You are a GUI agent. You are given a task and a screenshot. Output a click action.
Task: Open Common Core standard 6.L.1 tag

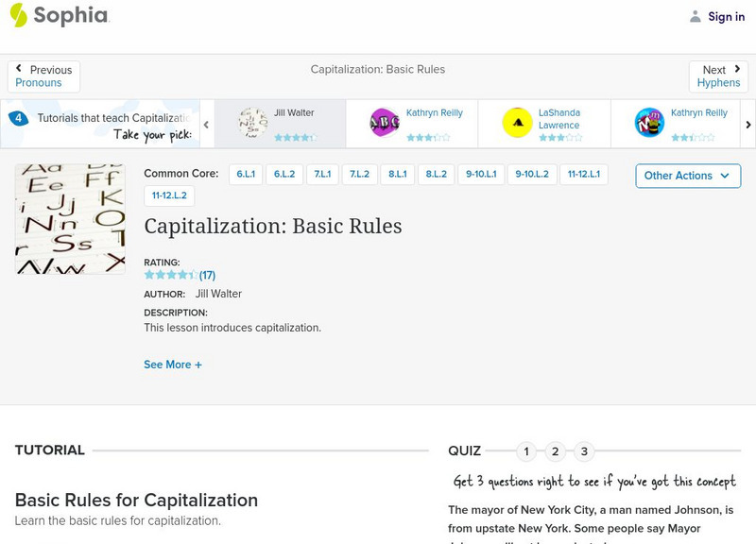[x=246, y=174]
